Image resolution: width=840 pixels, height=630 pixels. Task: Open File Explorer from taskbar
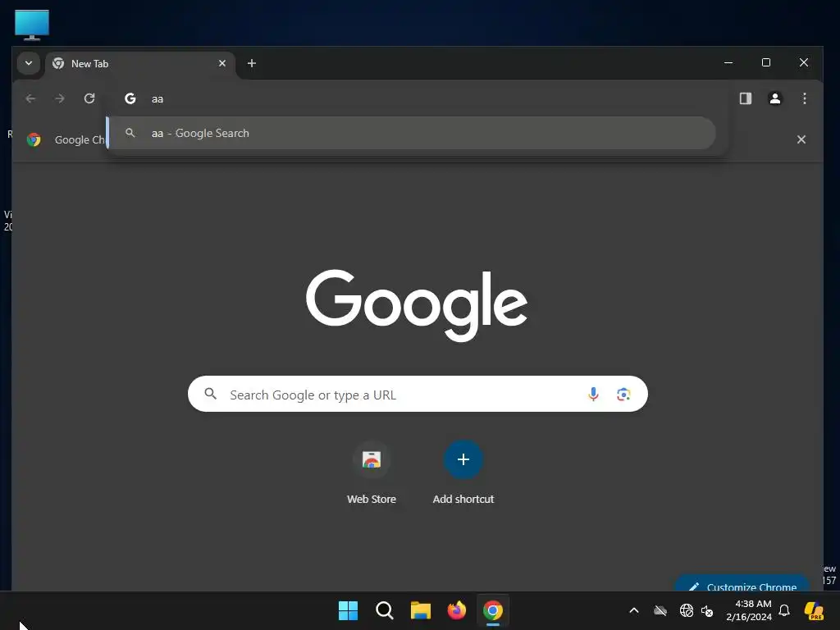421,610
